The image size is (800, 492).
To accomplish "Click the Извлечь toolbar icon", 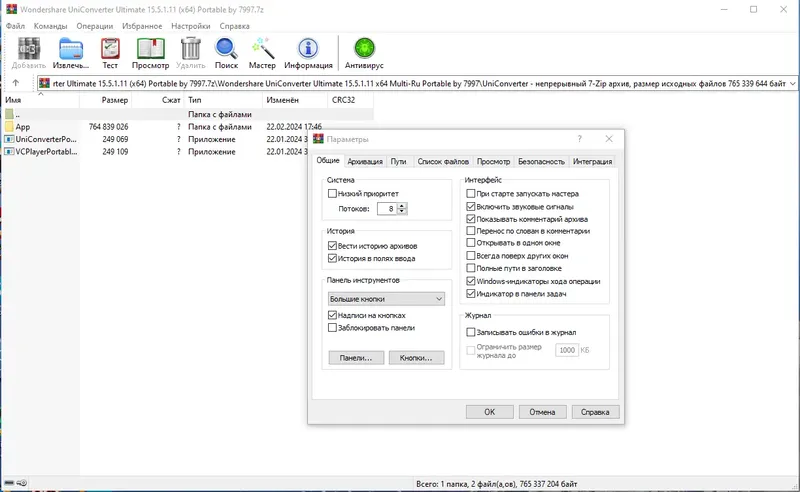I will (70, 49).
